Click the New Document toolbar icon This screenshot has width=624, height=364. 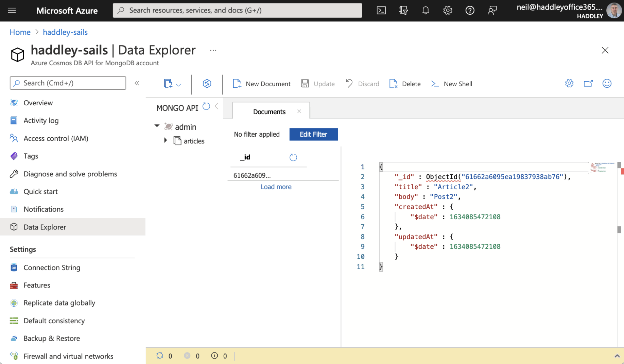237,84
